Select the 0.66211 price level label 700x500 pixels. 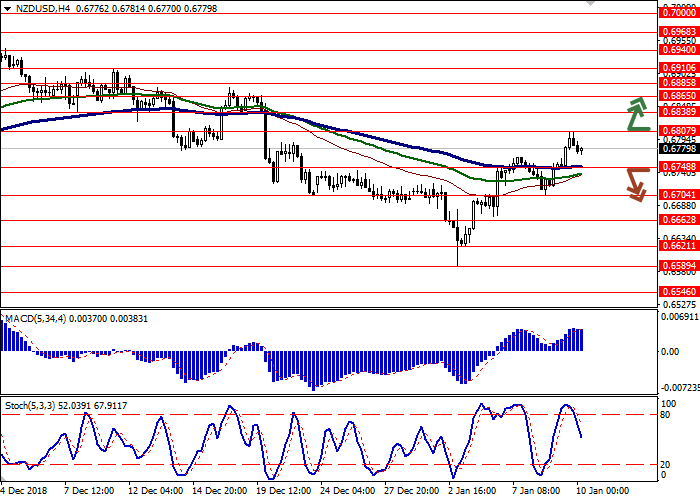point(678,245)
